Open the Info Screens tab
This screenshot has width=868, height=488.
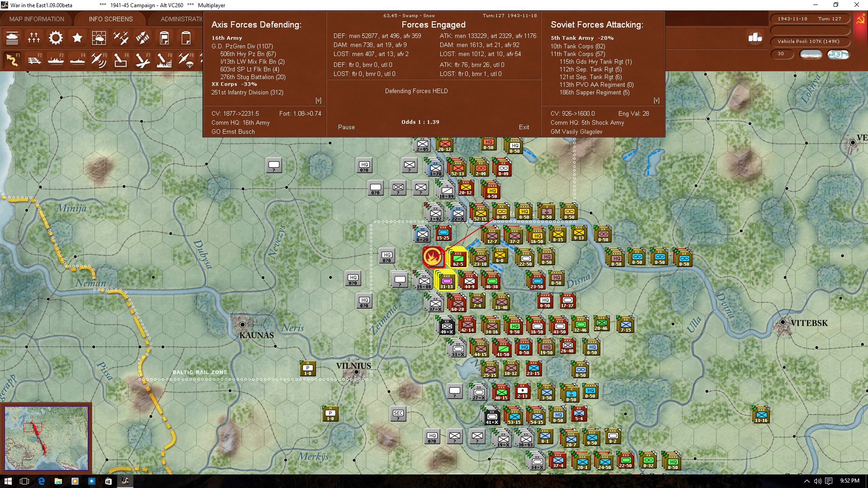[x=111, y=19]
